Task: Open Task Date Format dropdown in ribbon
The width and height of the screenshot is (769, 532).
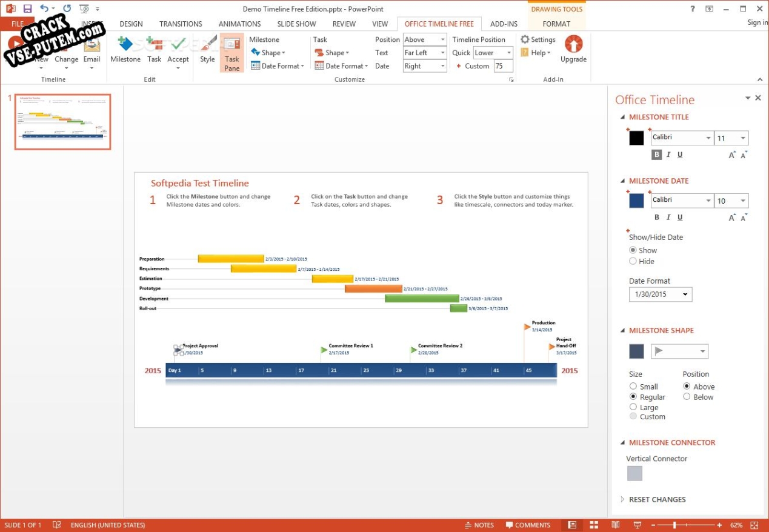Action: 342,66
